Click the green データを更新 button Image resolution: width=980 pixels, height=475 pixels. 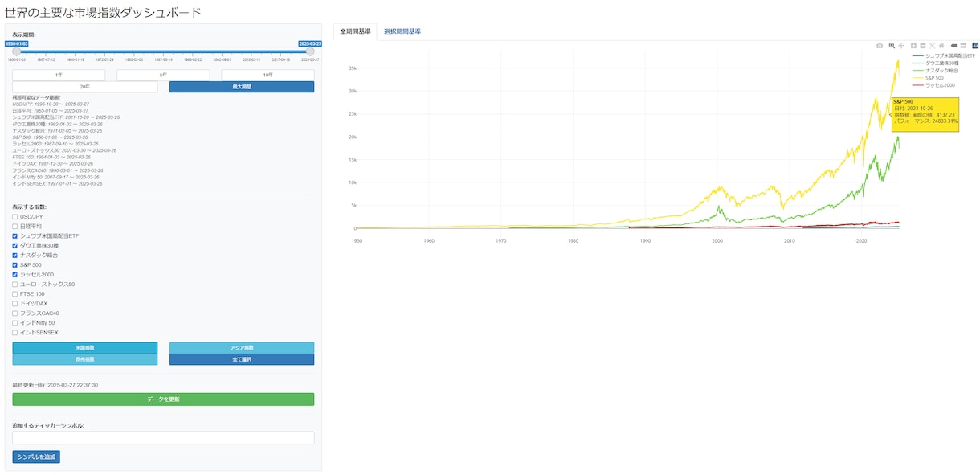click(x=163, y=399)
